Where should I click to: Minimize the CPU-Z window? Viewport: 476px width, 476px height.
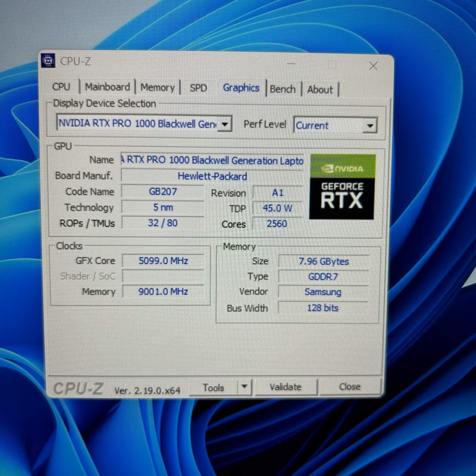click(x=291, y=64)
